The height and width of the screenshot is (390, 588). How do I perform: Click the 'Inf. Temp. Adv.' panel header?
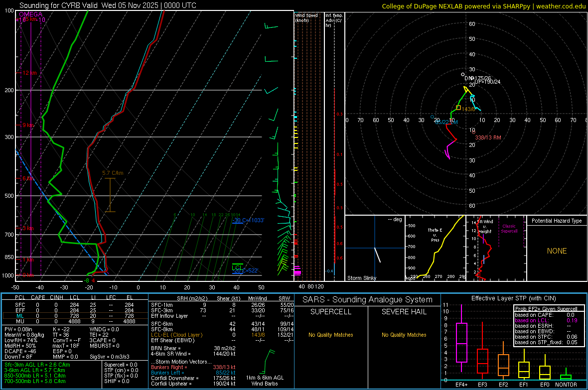334,20
